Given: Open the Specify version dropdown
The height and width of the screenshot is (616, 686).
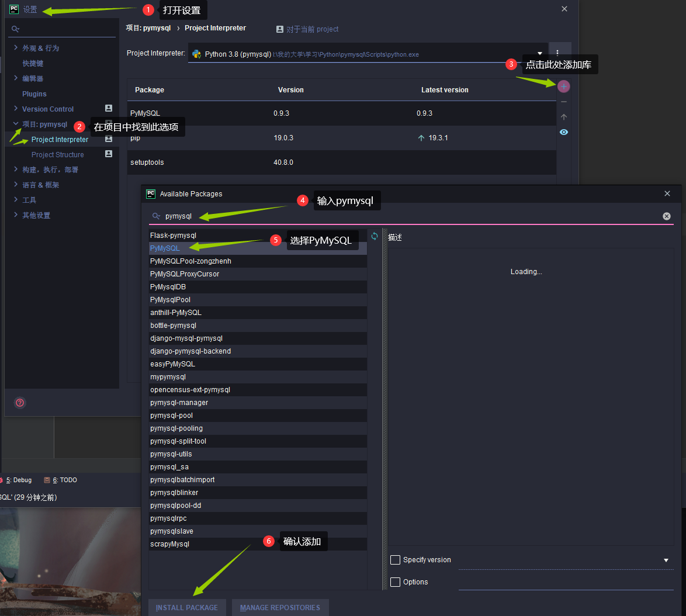Looking at the screenshot, I should pyautogui.click(x=666, y=560).
